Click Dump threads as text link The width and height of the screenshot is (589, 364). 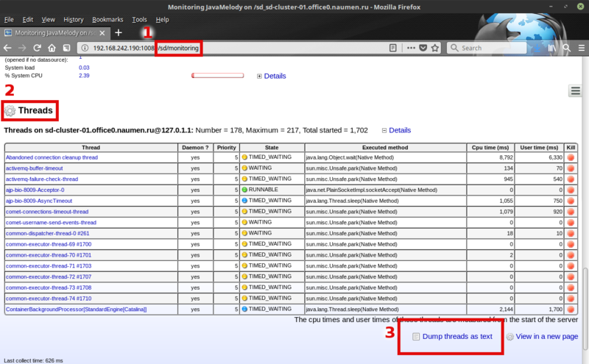point(456,336)
